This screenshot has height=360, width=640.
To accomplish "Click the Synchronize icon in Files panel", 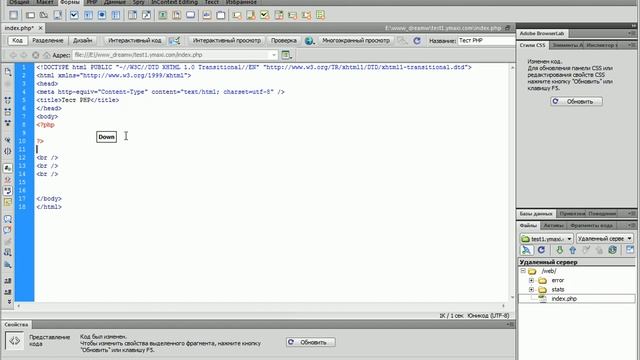I will (612, 250).
